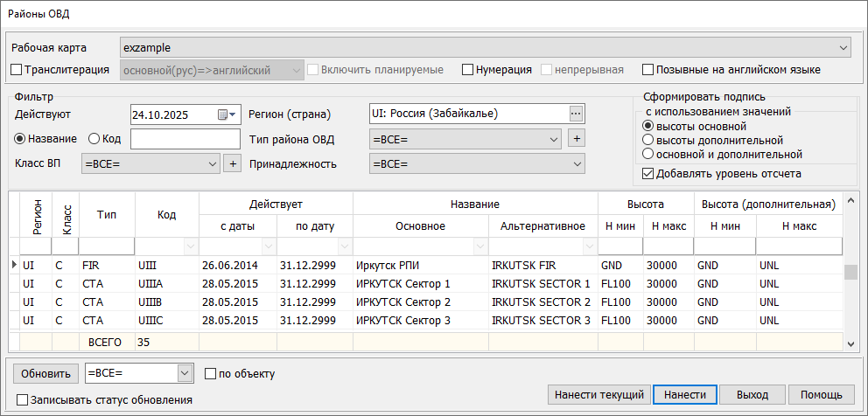Image resolution: width=868 pixels, height=416 pixels.
Task: Open filter dropdown under Альтернативное column
Action: click(589, 246)
